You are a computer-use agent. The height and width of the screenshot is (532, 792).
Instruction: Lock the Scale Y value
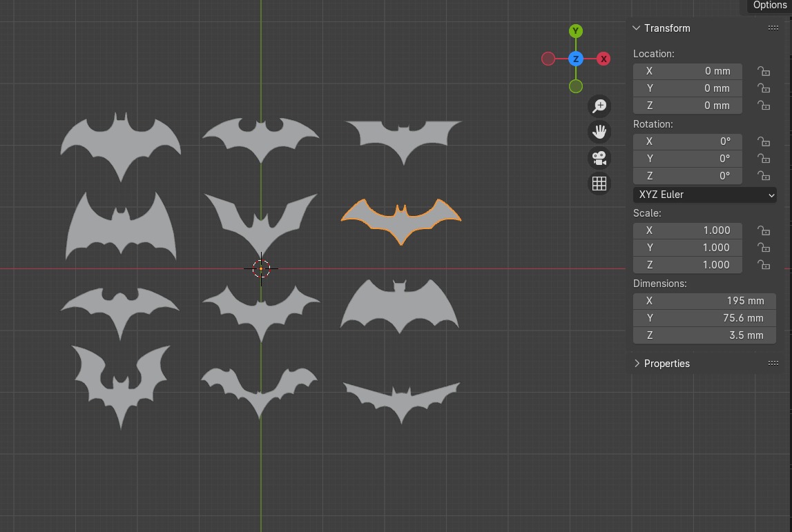764,248
